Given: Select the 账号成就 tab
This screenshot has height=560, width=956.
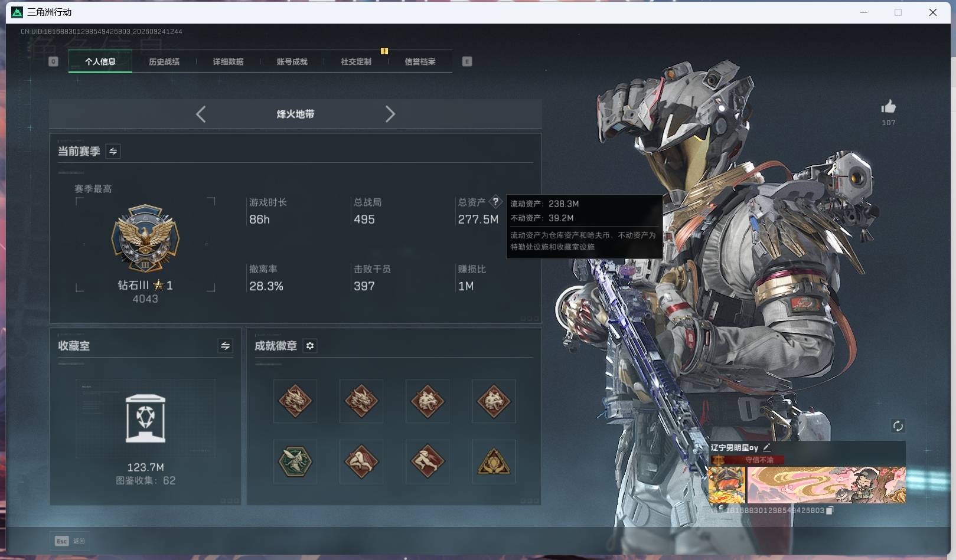Looking at the screenshot, I should [x=292, y=61].
